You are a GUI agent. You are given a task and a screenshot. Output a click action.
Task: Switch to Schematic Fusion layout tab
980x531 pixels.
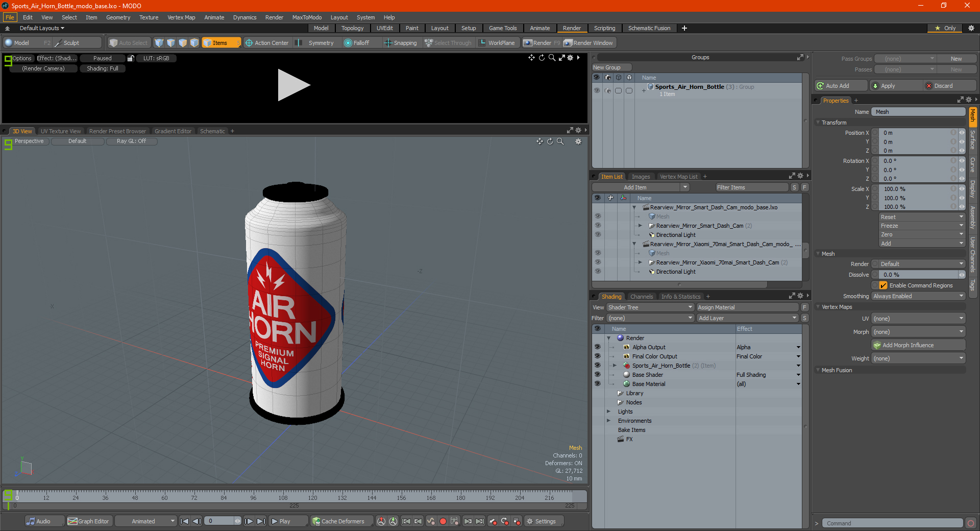pos(649,28)
